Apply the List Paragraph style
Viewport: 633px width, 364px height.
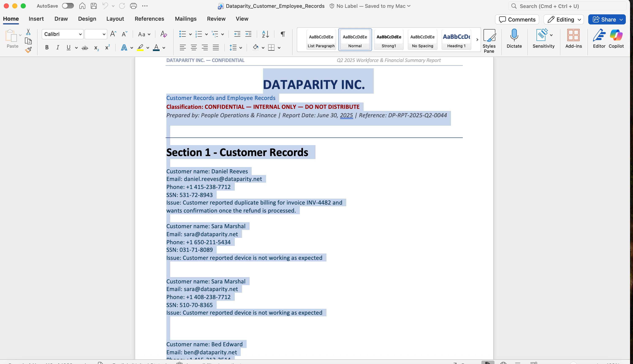pos(321,40)
